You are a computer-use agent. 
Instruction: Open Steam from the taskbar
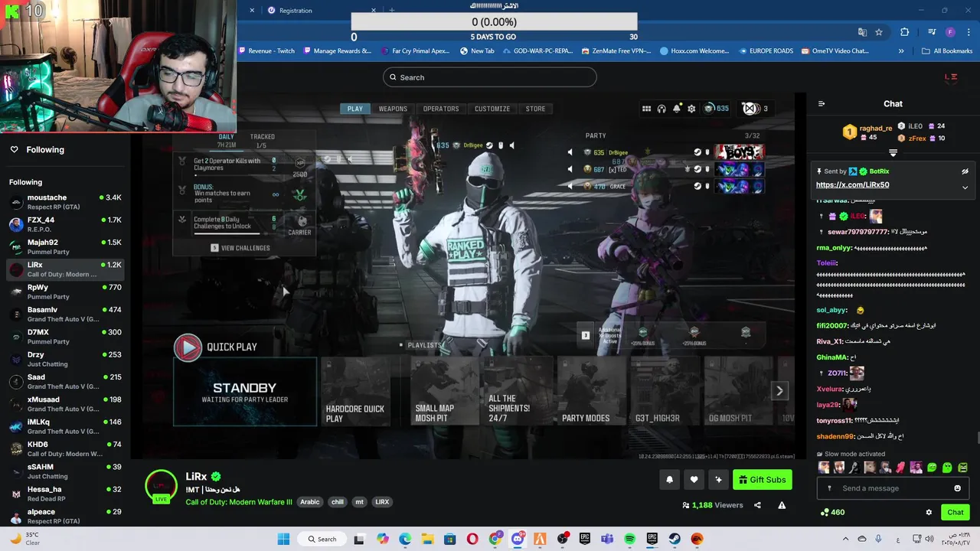[x=675, y=539]
